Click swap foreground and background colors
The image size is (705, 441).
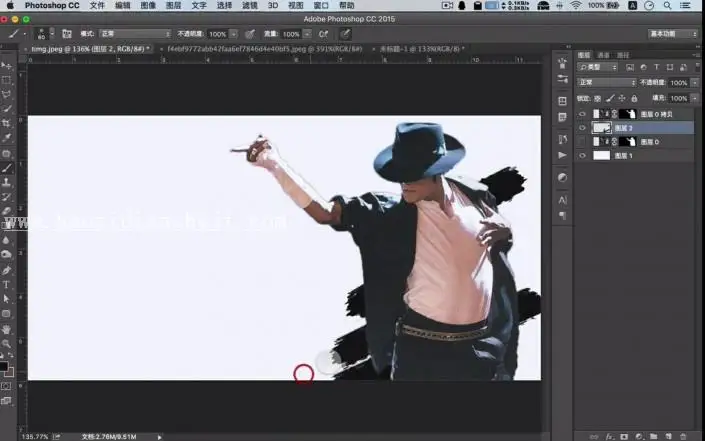[11, 356]
